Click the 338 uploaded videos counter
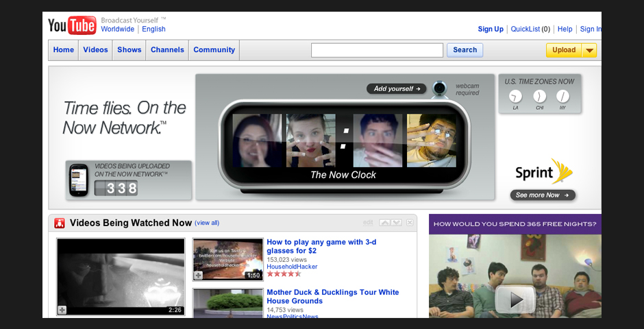Image resolution: width=644 pixels, height=329 pixels. (116, 188)
